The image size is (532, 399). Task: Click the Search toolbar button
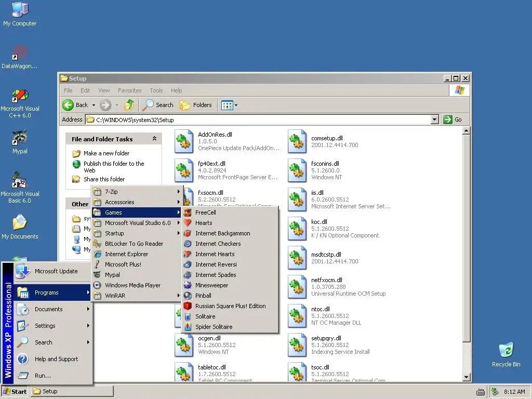click(158, 105)
